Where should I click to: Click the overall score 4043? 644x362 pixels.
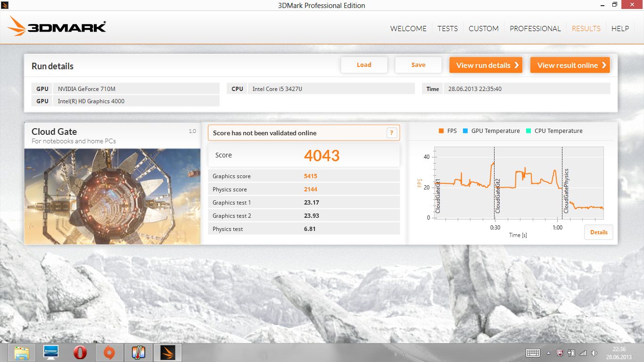pos(322,156)
